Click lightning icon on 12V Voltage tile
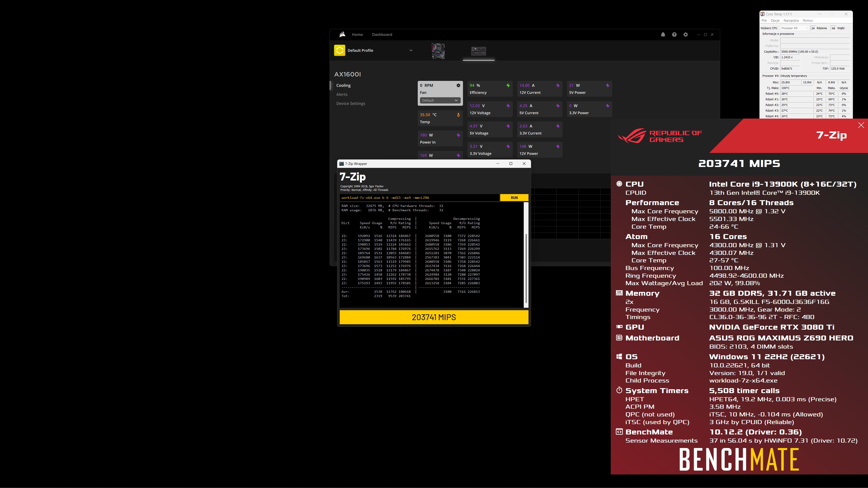Viewport: 868px width, 488px height. point(508,106)
